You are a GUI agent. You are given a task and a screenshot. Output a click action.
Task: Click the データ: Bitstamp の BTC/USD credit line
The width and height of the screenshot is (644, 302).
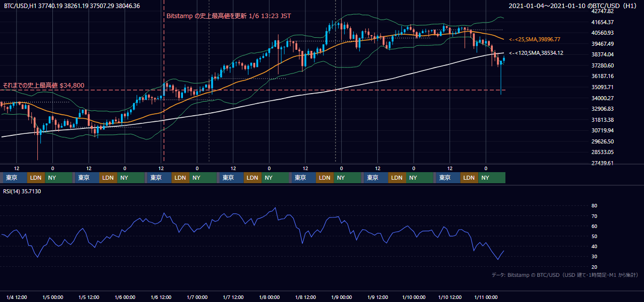[x=565, y=275]
